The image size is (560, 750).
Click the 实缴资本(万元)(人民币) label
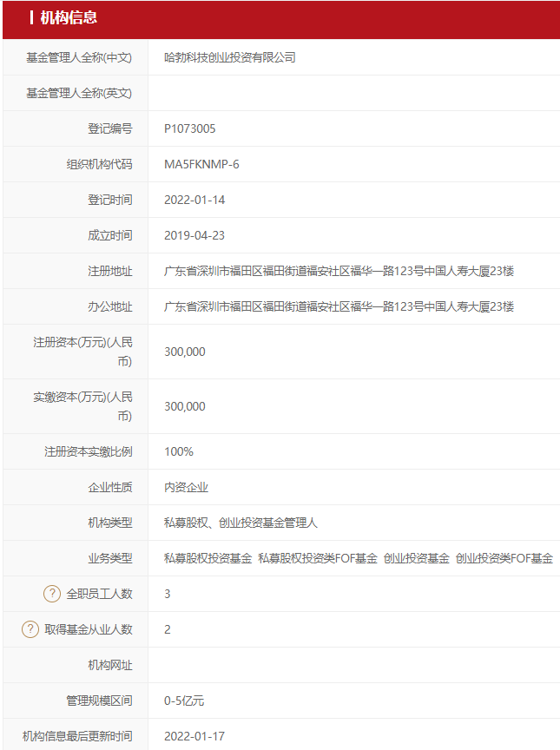[82, 406]
